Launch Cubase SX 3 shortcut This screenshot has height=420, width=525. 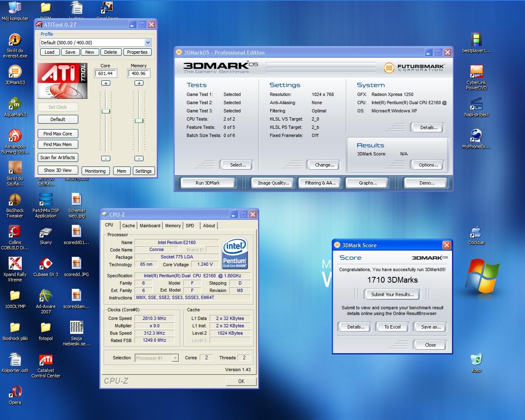coord(46,267)
